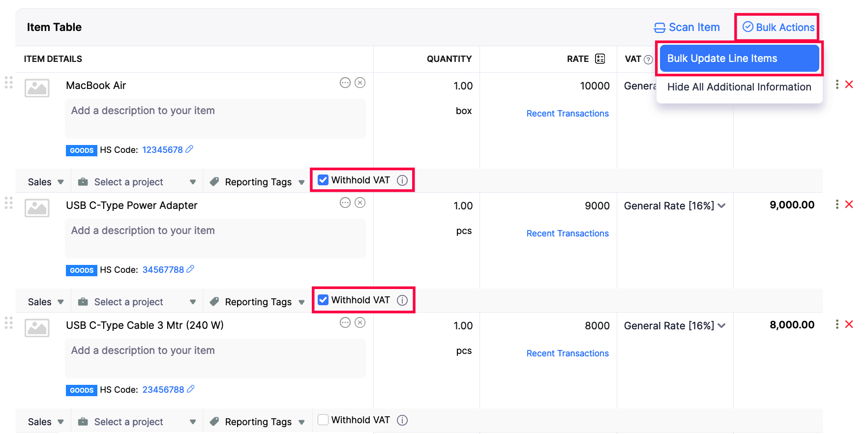
Task: Open Sales account dropdown under MacBook Air
Action: (x=46, y=182)
